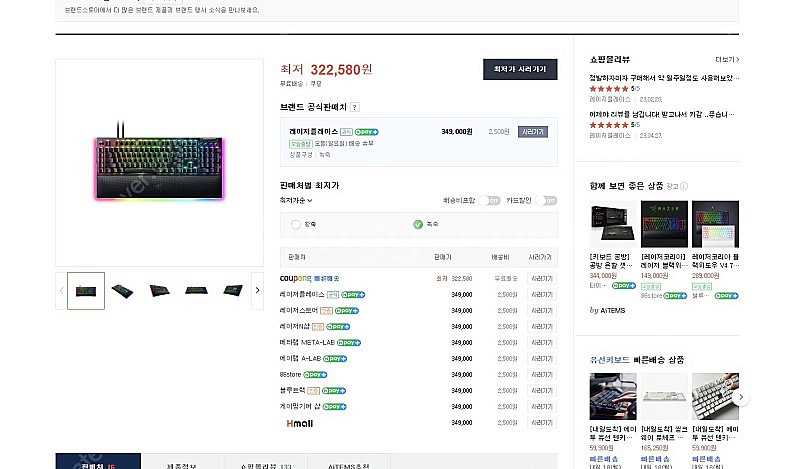The width and height of the screenshot is (800, 469).
Task: Show next product thumbnails with right arrow
Action: click(x=258, y=290)
